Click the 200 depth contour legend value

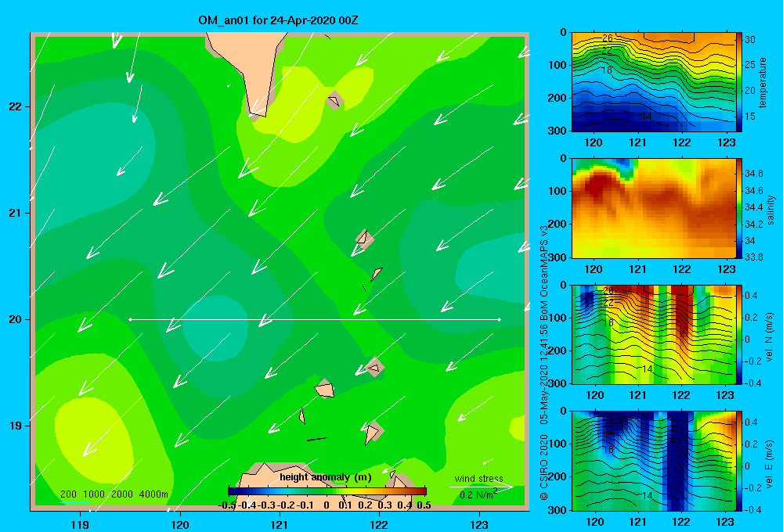pyautogui.click(x=68, y=494)
